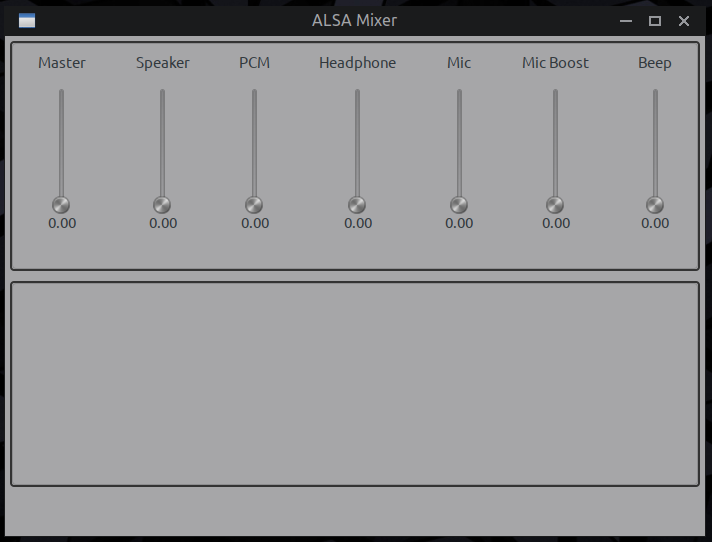Grab the Speaker slider knob
Screen dimensions: 712x542
point(162,205)
